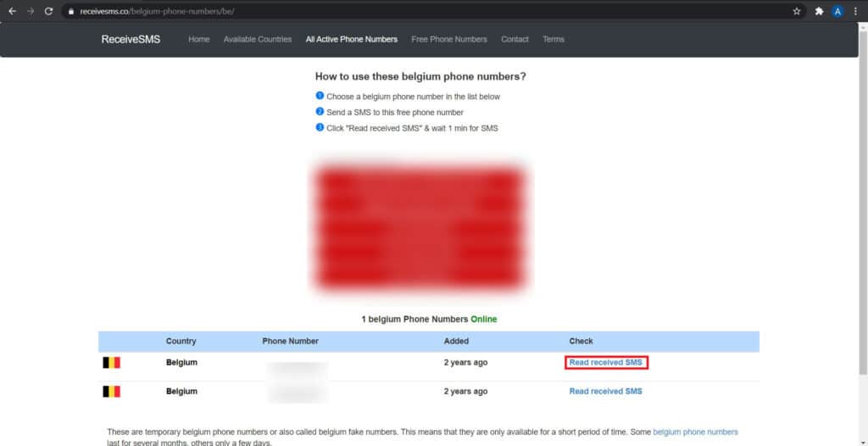Open Chrome's three-dot menu
868x446 pixels.
(856, 11)
